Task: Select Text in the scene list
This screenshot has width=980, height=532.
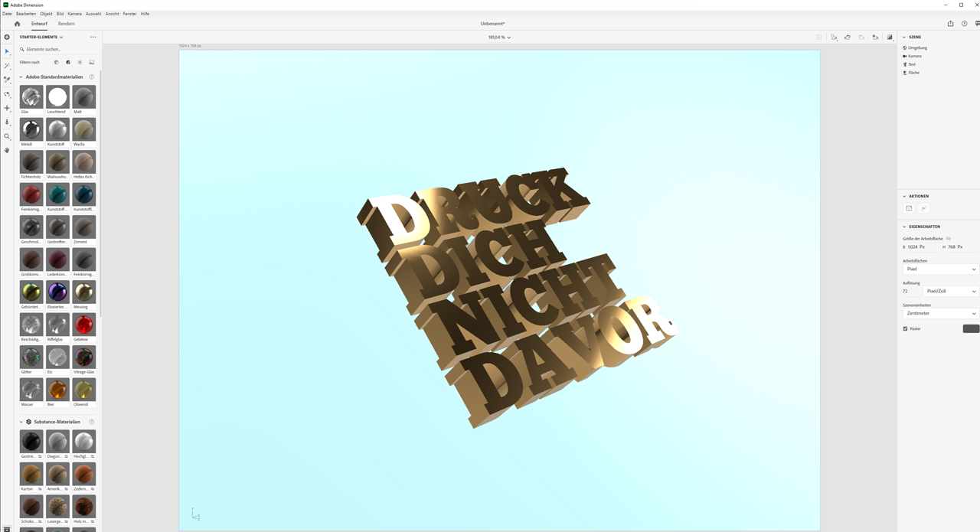Action: pos(911,64)
